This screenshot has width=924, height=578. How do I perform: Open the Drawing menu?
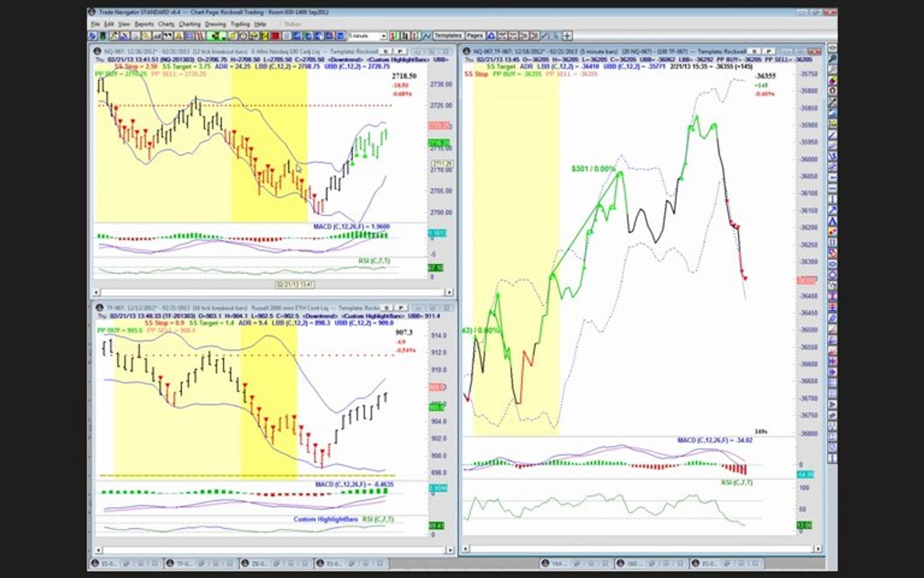pyautogui.click(x=215, y=24)
